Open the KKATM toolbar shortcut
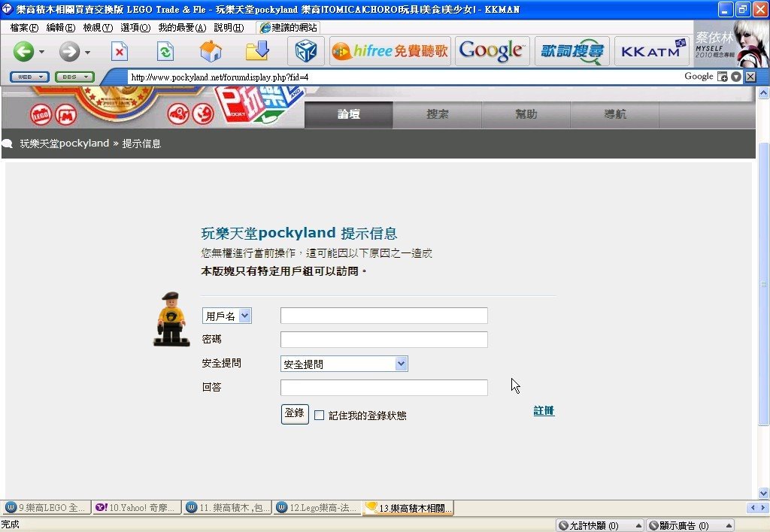Screen dimensions: 770x532 coord(651,51)
